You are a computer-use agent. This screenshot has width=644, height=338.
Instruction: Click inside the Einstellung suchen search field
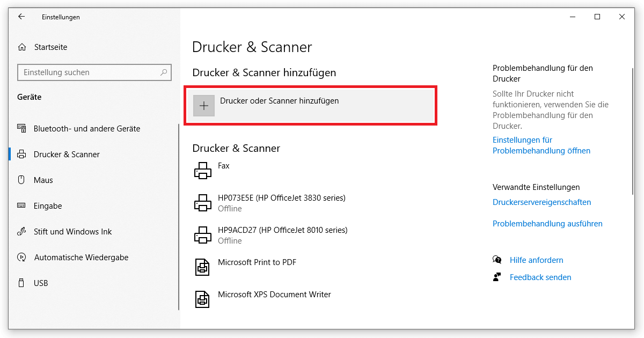(94, 72)
